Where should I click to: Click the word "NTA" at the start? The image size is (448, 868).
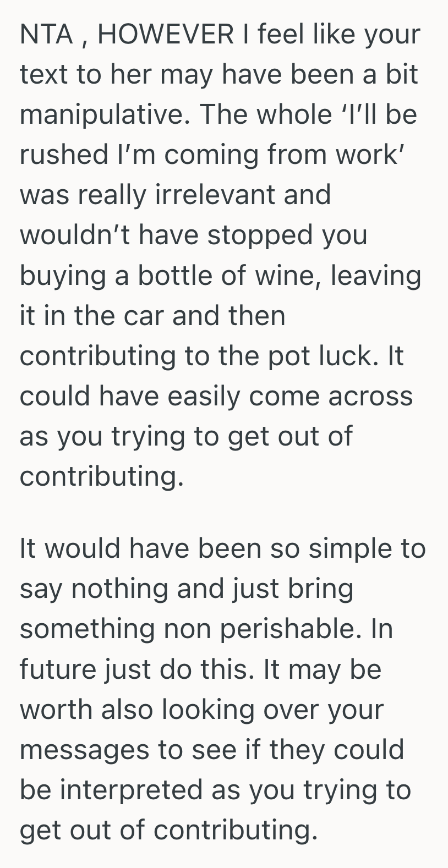[x=46, y=35]
